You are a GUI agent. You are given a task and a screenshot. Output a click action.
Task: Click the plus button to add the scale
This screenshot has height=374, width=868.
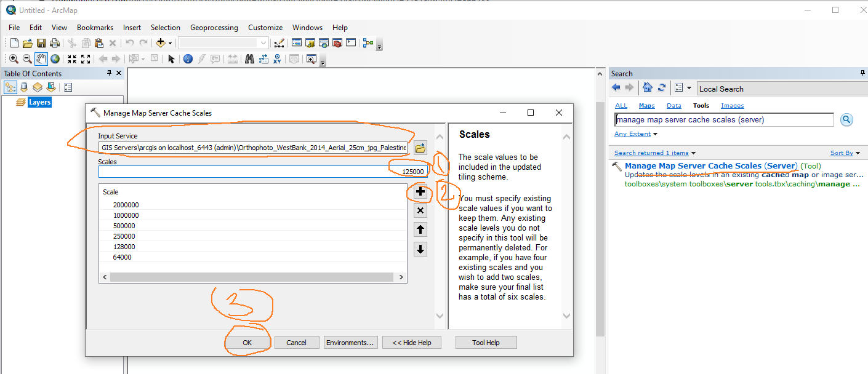[x=420, y=192]
